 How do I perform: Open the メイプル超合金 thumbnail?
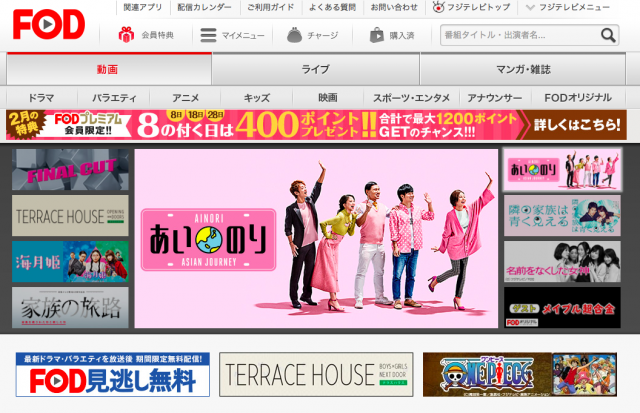coord(562,307)
